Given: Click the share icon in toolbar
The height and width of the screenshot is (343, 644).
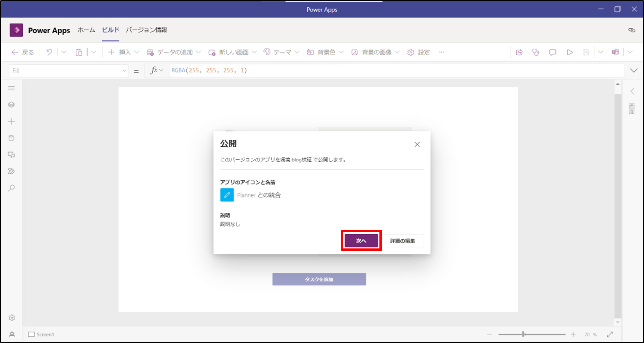Looking at the screenshot, I should [519, 52].
